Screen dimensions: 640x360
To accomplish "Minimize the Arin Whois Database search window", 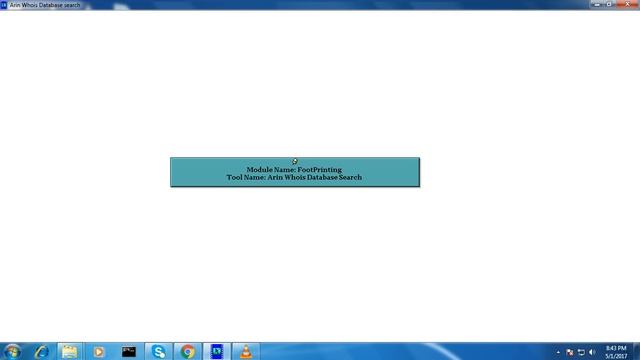I will (x=597, y=4).
